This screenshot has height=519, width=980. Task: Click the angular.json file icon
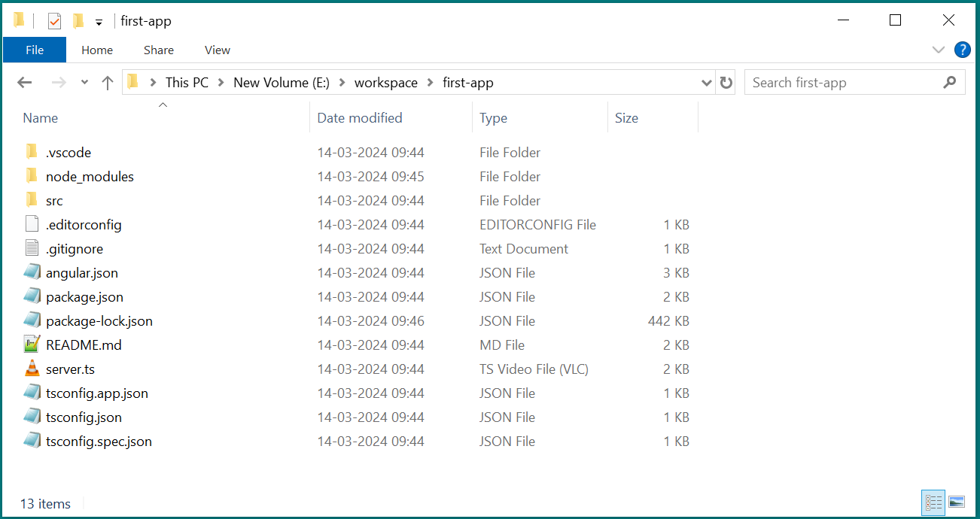pos(32,272)
